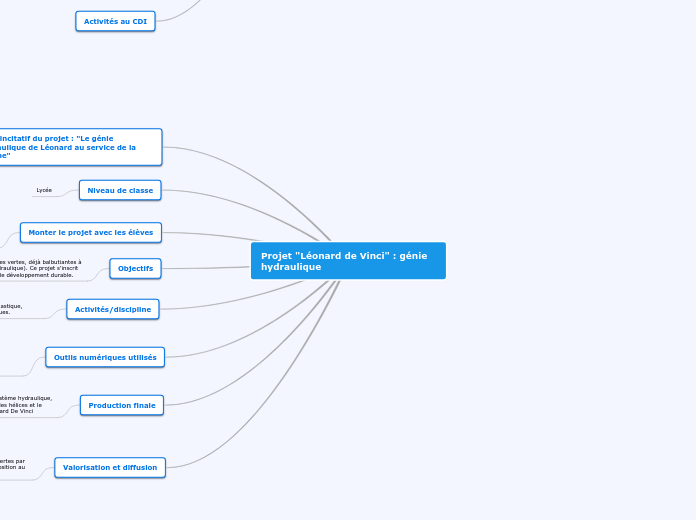Screen dimensions: 696x520
Task: Click the Production finale child text about "hélices"
Action: [26, 405]
